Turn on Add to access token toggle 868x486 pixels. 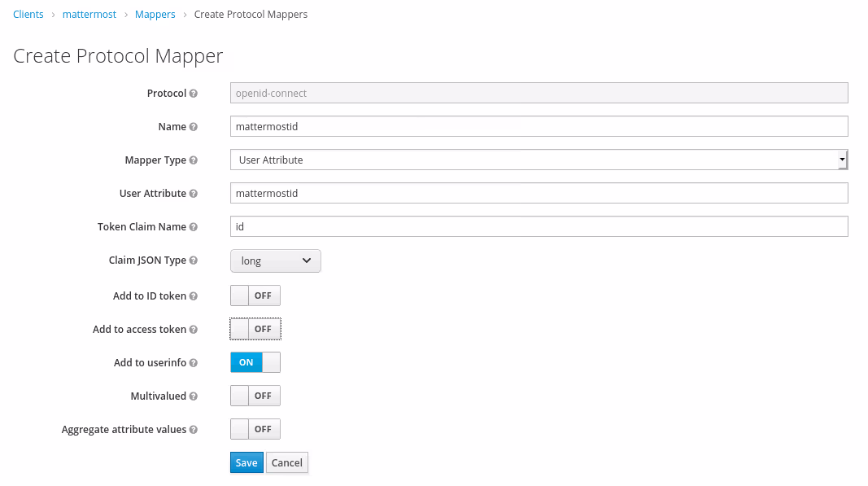255,329
